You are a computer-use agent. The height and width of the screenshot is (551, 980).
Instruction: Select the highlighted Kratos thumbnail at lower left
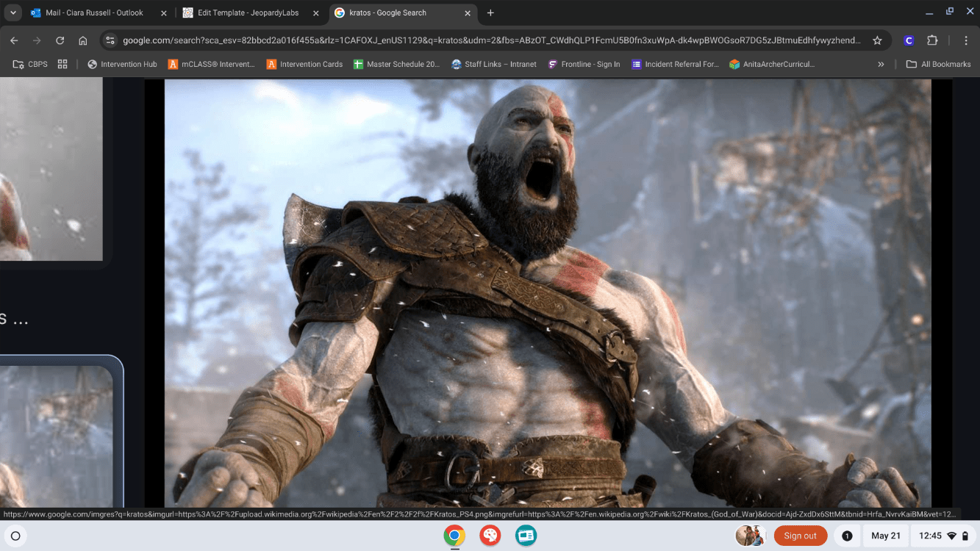pos(56,436)
